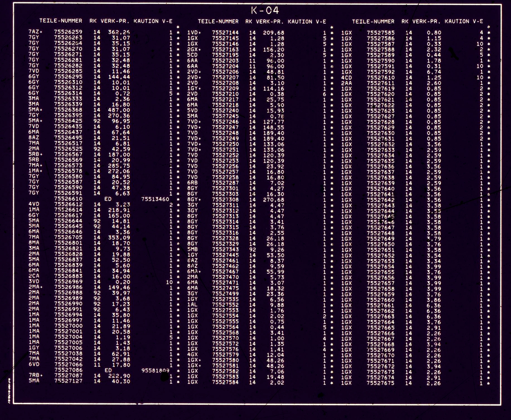Select part number 75527246
The height and width of the screenshot is (420, 511).
click(225, 122)
